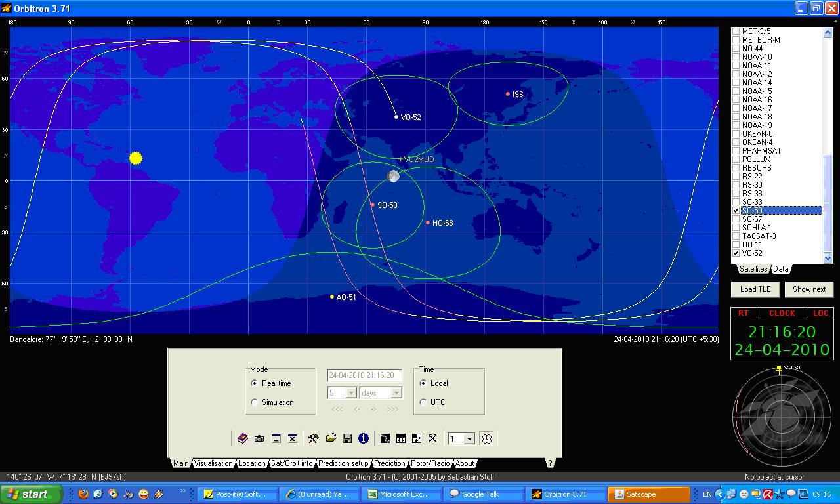
Task: Open the Rotor/Radio tab
Action: pyautogui.click(x=430, y=463)
